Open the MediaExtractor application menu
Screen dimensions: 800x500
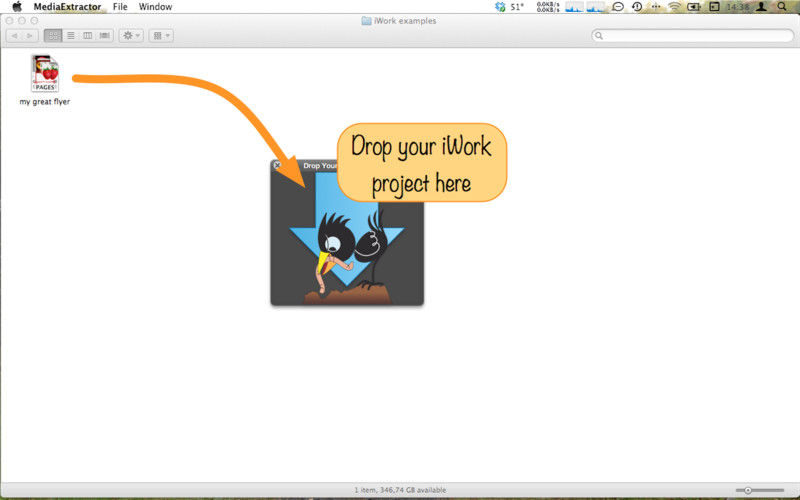[x=67, y=7]
